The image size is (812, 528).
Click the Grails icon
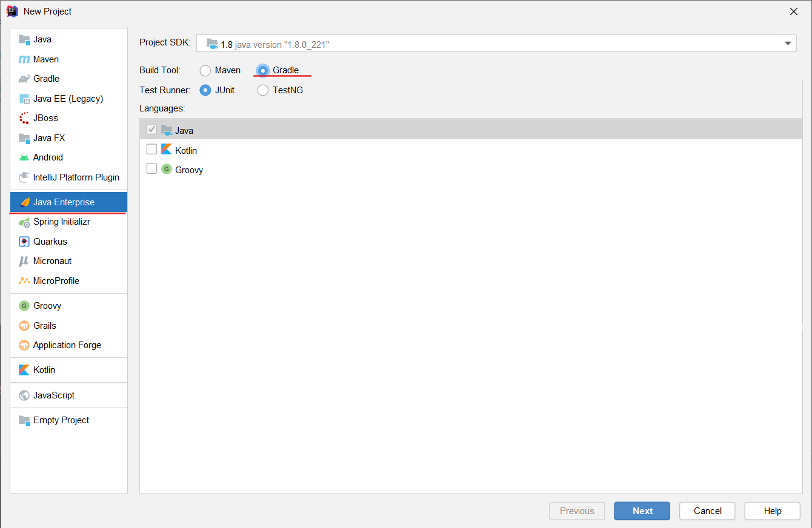click(24, 326)
